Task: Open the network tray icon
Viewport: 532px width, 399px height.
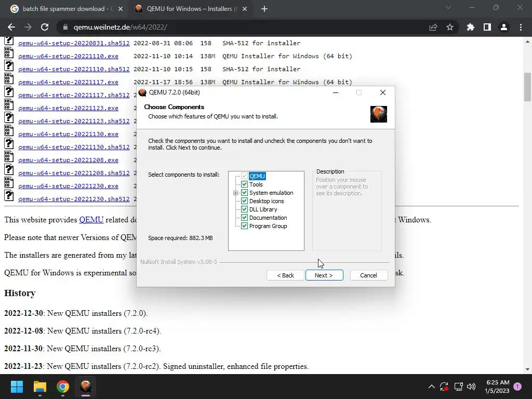Action: click(458, 387)
